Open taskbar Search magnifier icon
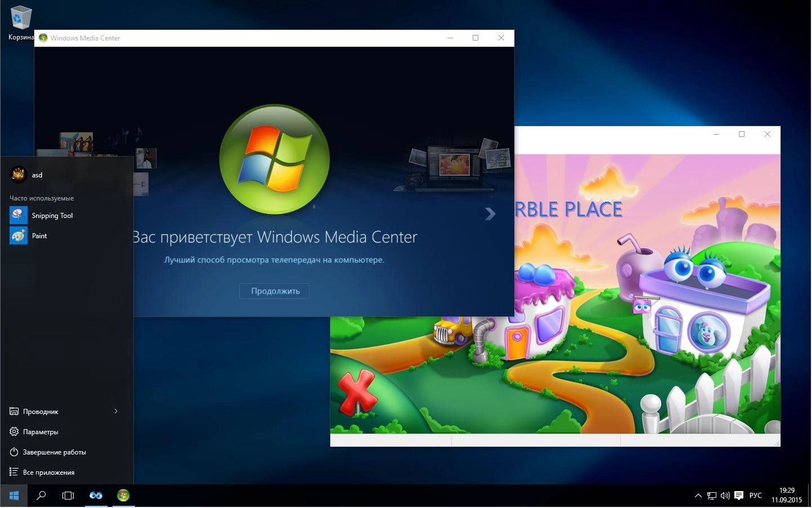This screenshot has width=812, height=508. point(41,496)
